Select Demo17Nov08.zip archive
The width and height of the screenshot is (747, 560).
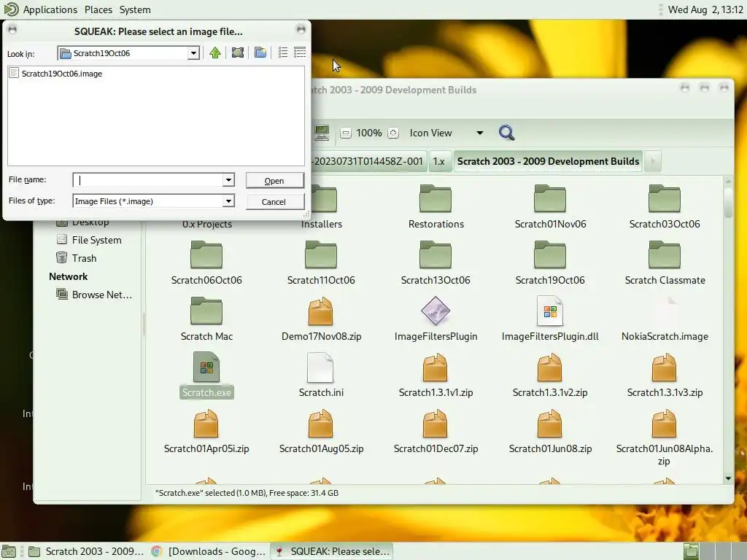pyautogui.click(x=321, y=319)
